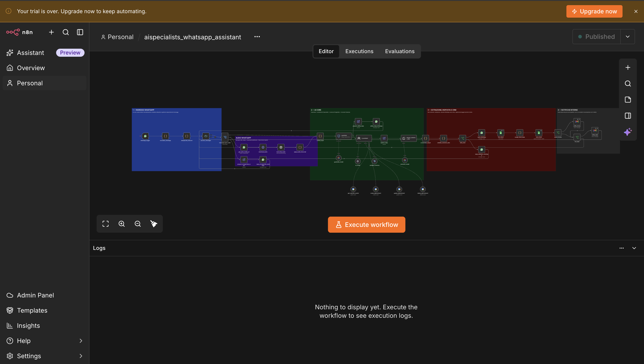Click the tidy up workflow broom icon

point(154,224)
